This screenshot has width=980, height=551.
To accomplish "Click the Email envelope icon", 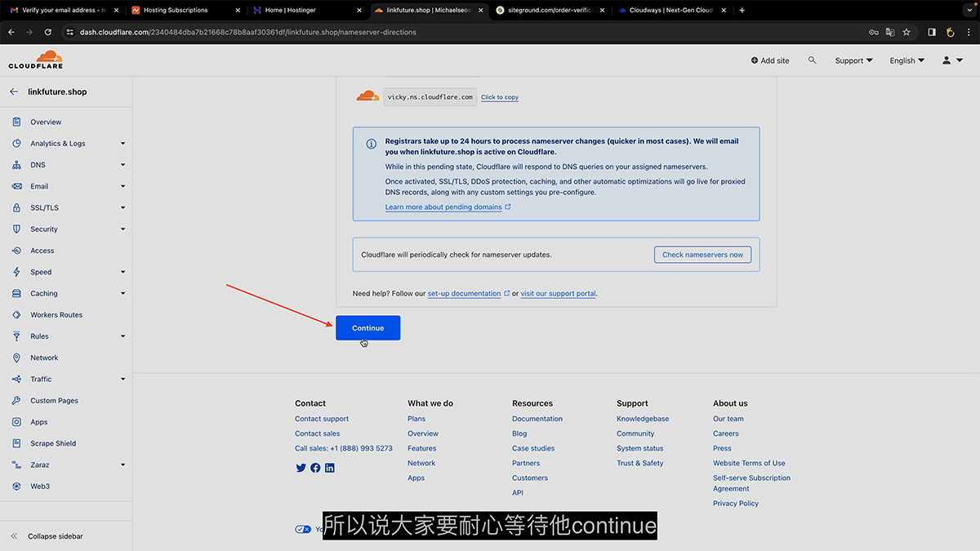I will point(16,186).
